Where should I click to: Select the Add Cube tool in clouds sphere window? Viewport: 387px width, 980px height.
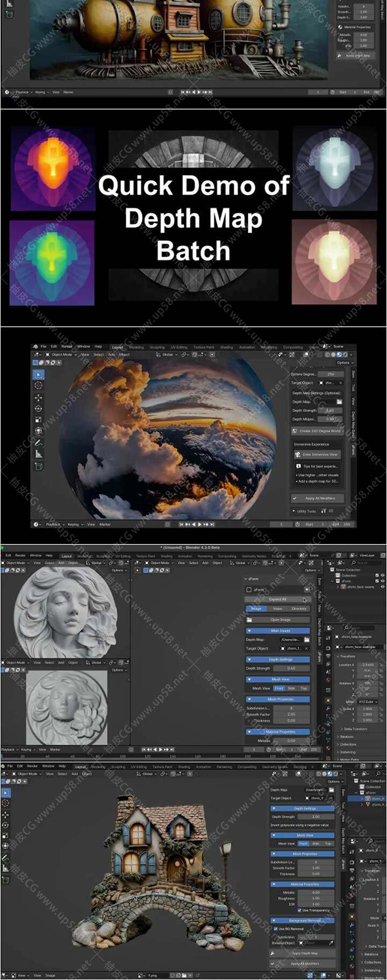[39, 466]
